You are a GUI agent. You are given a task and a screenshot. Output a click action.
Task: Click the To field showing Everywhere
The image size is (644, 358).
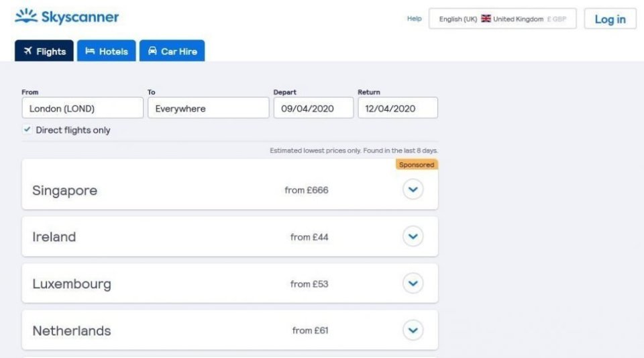point(208,108)
